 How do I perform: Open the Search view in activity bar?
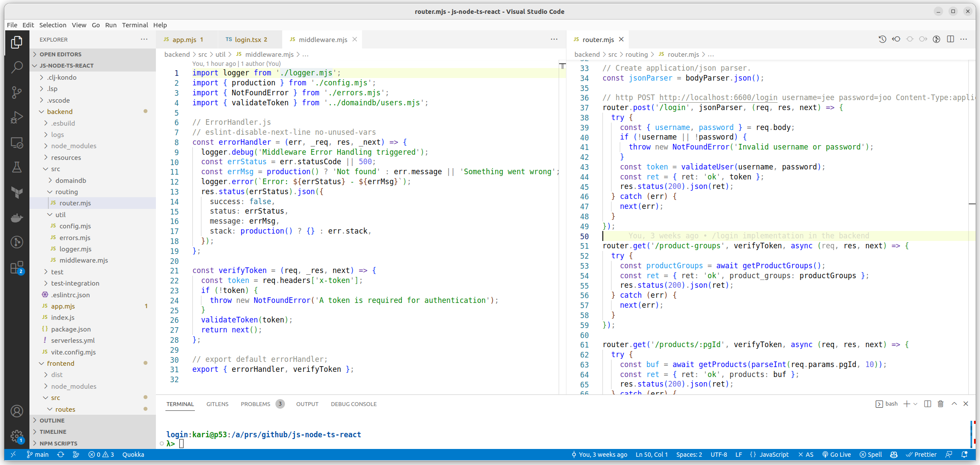pos(16,67)
